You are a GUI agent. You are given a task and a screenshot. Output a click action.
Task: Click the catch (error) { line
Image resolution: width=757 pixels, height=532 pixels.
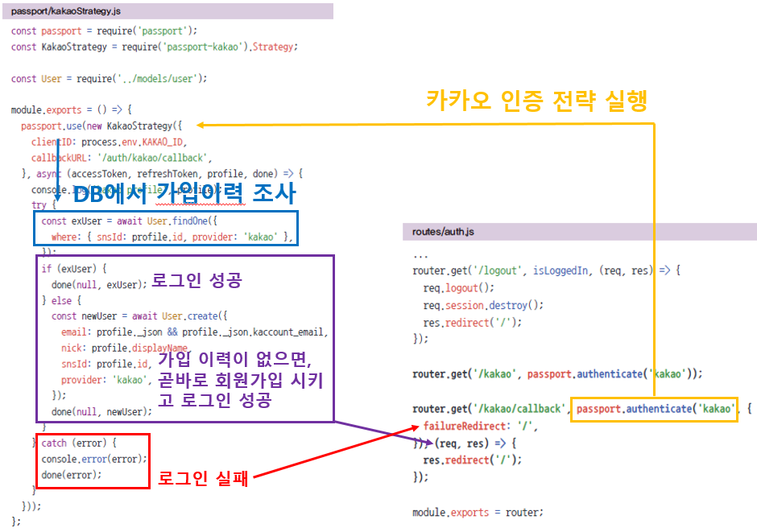click(79, 443)
